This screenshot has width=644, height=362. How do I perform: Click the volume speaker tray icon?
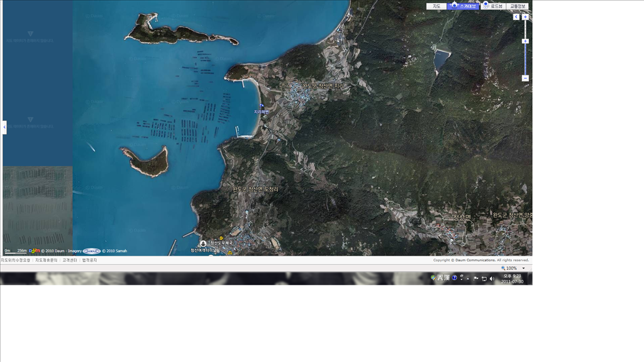pyautogui.click(x=492, y=278)
